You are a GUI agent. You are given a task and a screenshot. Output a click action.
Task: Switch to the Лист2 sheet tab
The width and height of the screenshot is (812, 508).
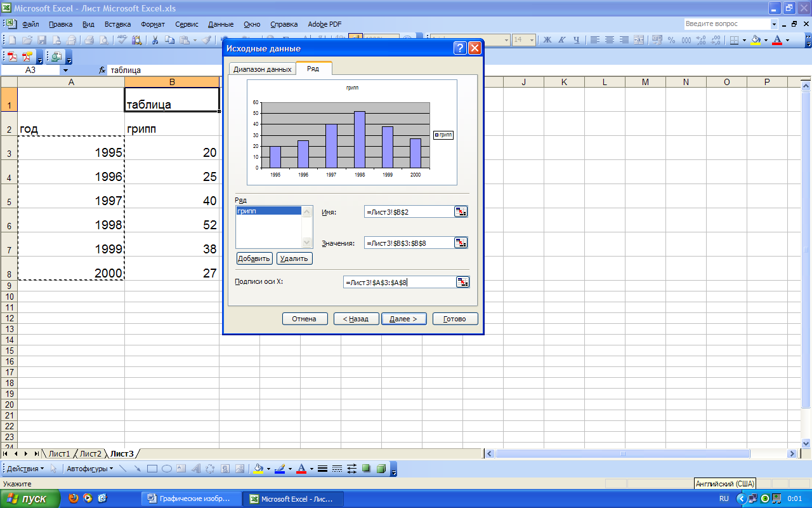[91, 453]
